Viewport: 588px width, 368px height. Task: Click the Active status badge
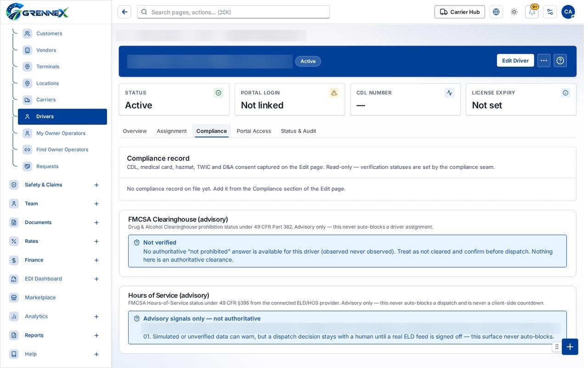308,62
